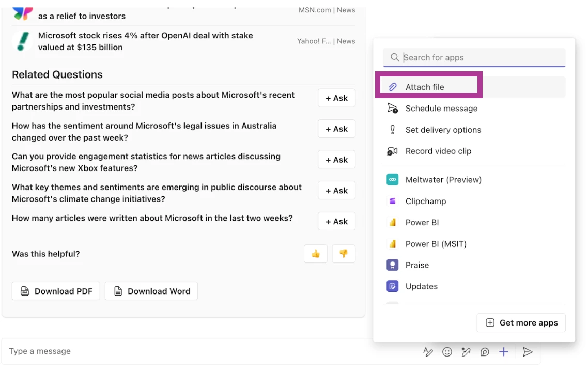Click the rewrite with Copilot sparkle-pen icon
588x371 pixels.
(466, 351)
